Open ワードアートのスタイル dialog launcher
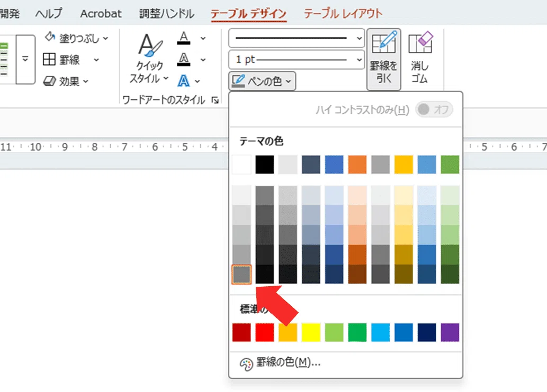 (x=215, y=101)
